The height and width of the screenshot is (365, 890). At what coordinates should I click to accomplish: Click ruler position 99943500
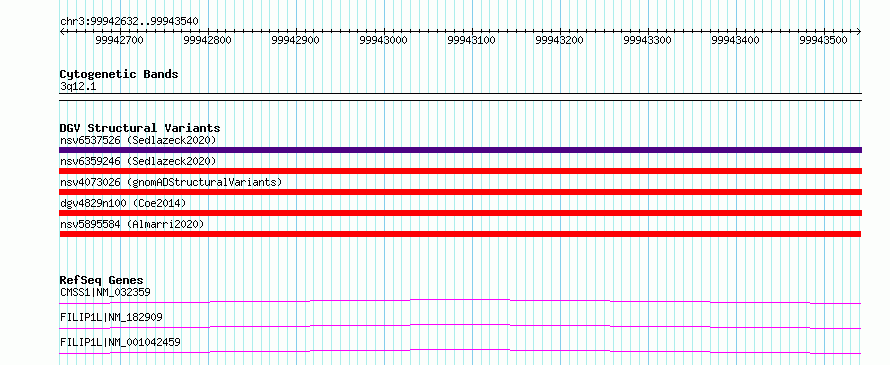pos(824,40)
